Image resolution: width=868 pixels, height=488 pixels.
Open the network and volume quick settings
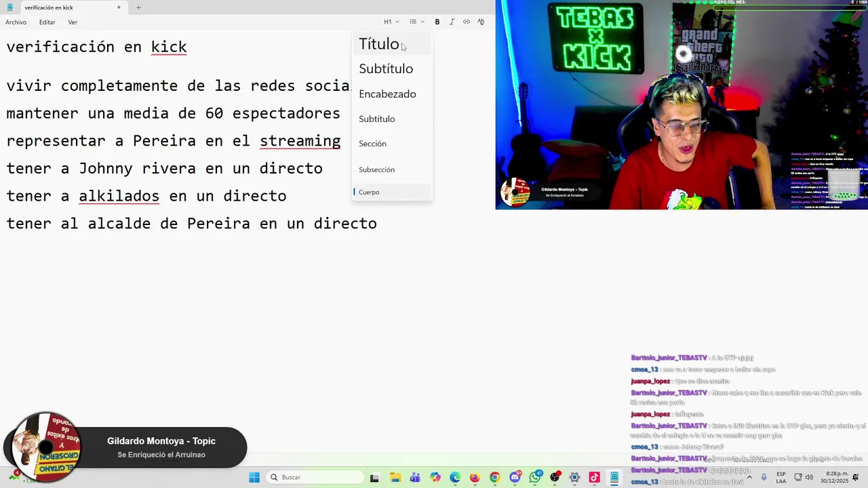pyautogui.click(x=804, y=477)
